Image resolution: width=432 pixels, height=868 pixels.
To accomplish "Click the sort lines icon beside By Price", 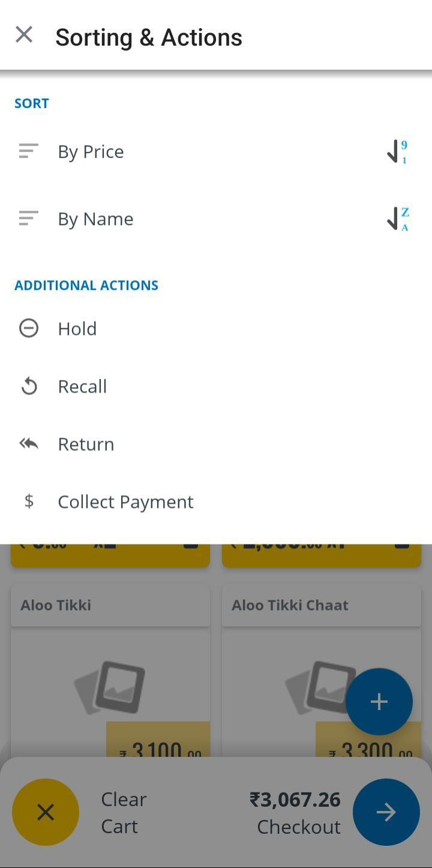I will pyautogui.click(x=28, y=151).
